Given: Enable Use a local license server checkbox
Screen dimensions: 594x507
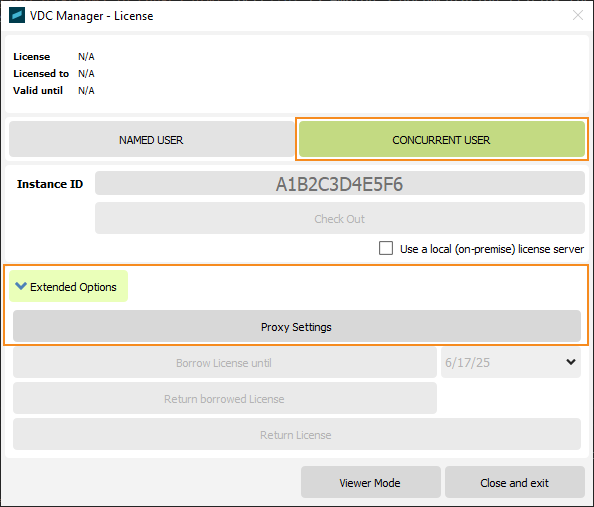Looking at the screenshot, I should [x=386, y=249].
